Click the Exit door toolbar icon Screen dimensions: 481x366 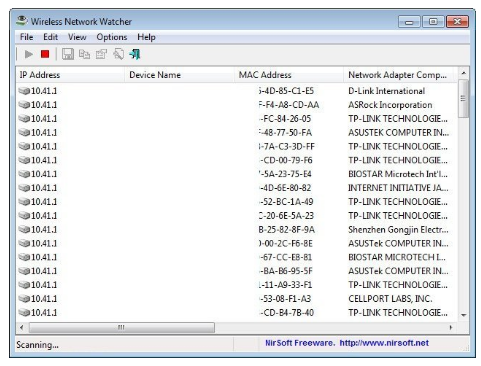coord(135,54)
